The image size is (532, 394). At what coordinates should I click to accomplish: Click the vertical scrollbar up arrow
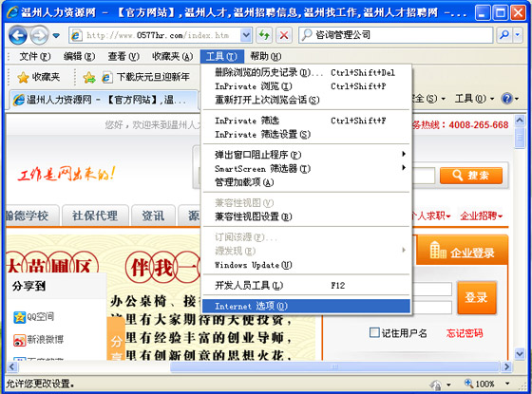(x=520, y=120)
